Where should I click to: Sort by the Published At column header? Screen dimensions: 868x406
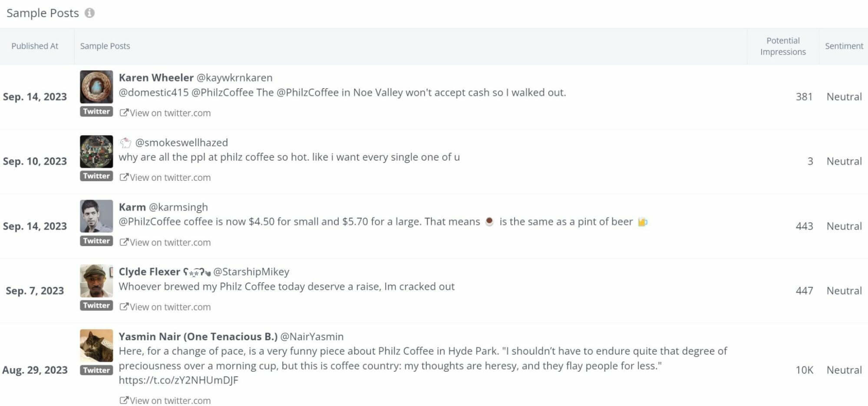(35, 46)
